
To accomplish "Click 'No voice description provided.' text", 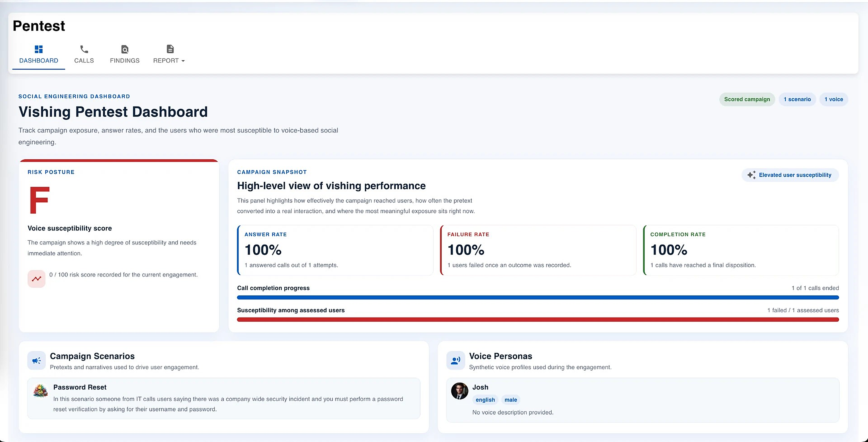I will point(513,413).
